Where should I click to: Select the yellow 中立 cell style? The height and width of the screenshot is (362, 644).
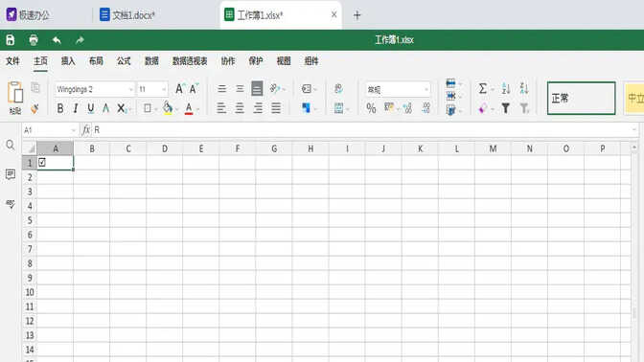[x=634, y=98]
